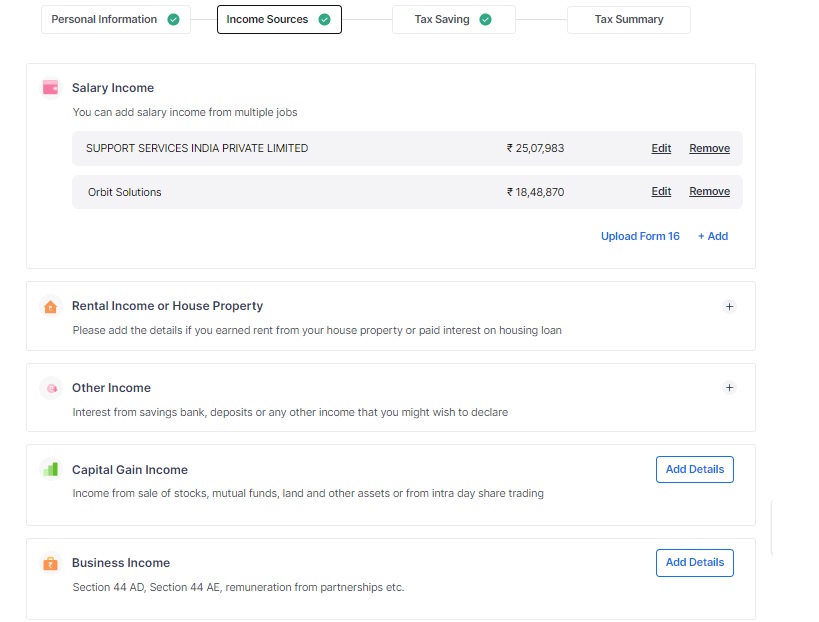Switch to the Tax Saving tab
Image resolution: width=819 pixels, height=622 pixels.
click(442, 20)
